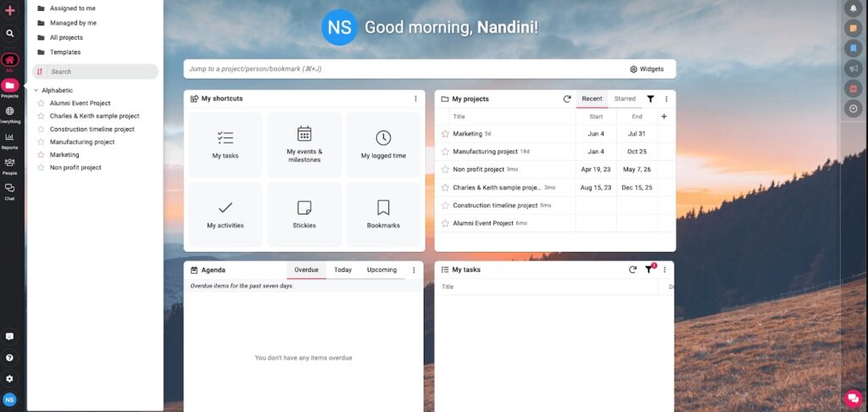
Task: Open Agenda widget three-dot menu
Action: pos(414,270)
